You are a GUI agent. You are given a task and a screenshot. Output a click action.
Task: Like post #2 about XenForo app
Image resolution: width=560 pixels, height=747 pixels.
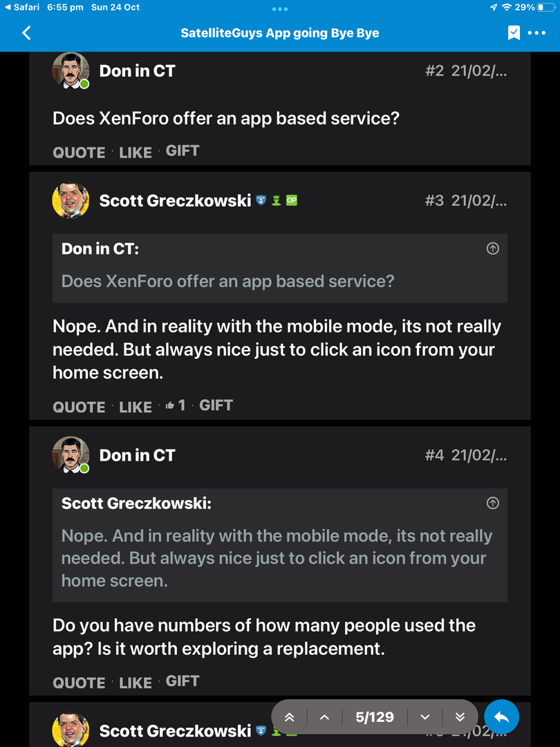pyautogui.click(x=136, y=152)
